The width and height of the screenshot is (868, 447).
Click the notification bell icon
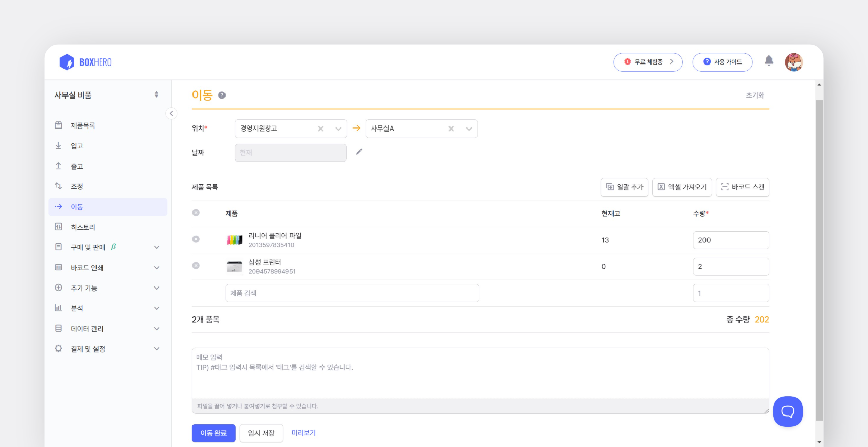pyautogui.click(x=769, y=61)
